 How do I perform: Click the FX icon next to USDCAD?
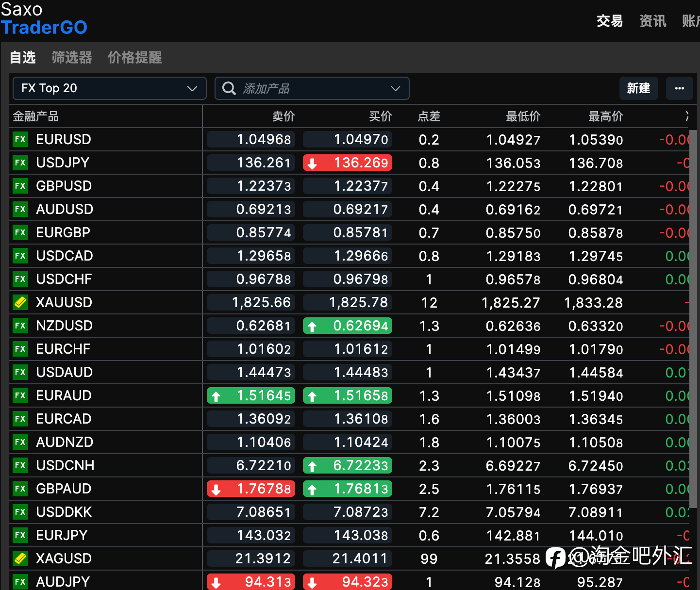point(20,256)
